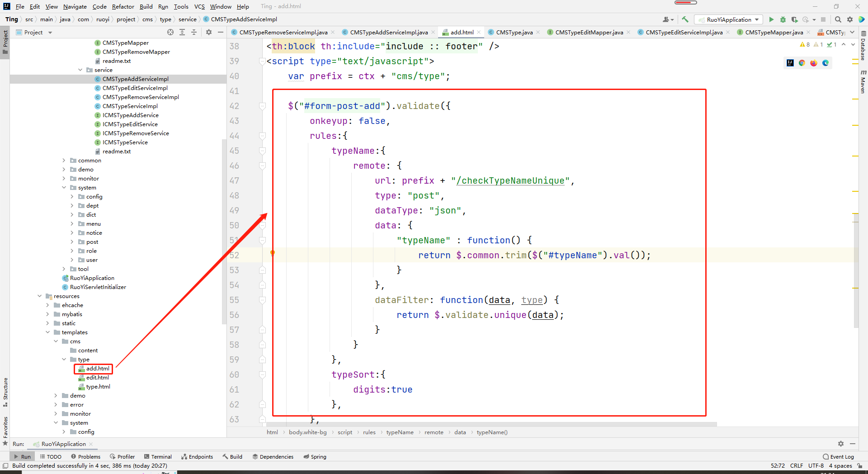Toggle the tool windows quick access button
Screen dimensions: 868x474
pyautogui.click(x=5, y=465)
